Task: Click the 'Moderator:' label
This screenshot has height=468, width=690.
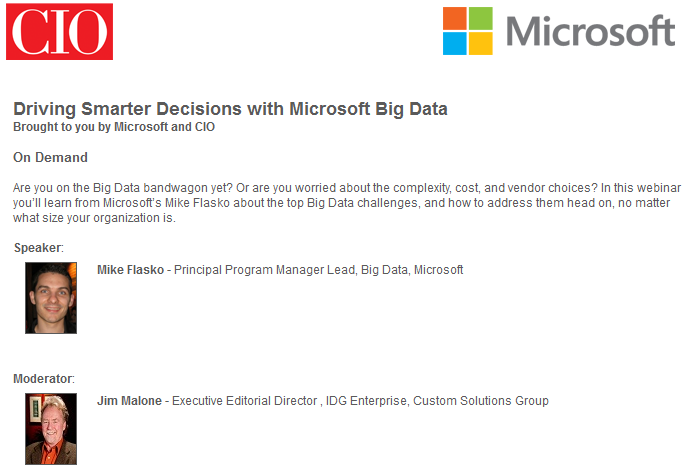Action: 44,379
